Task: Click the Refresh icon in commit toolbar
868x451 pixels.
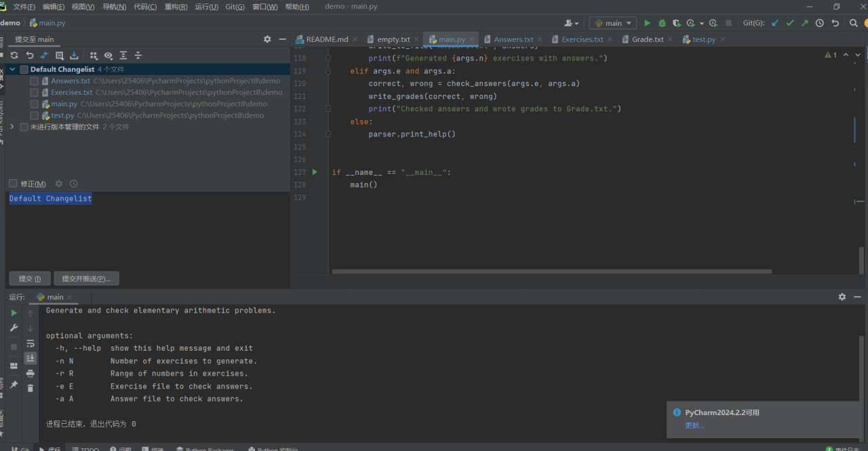Action: pos(14,56)
